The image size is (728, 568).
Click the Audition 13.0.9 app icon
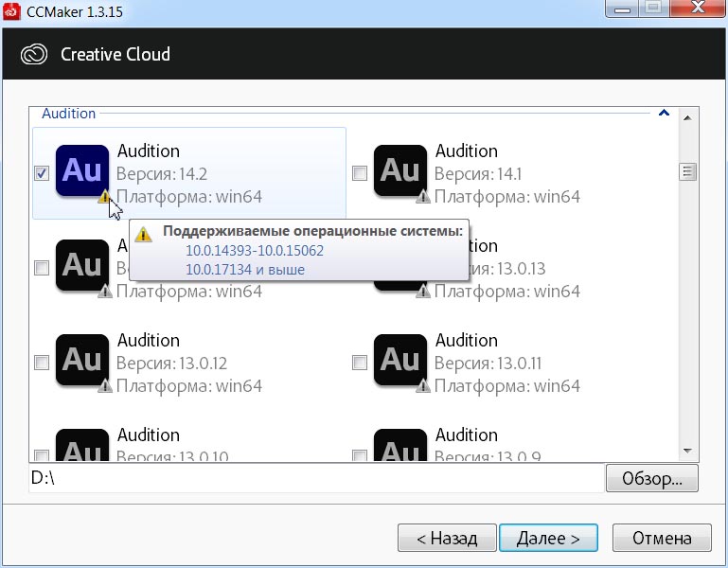tap(400, 445)
